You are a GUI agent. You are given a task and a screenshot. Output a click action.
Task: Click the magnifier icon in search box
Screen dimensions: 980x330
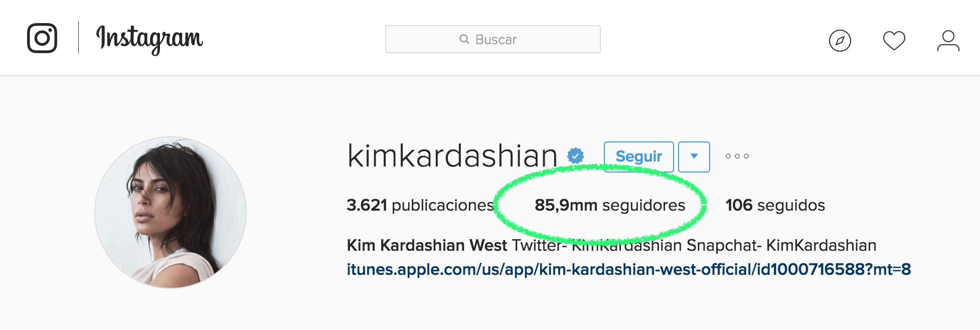click(x=464, y=39)
